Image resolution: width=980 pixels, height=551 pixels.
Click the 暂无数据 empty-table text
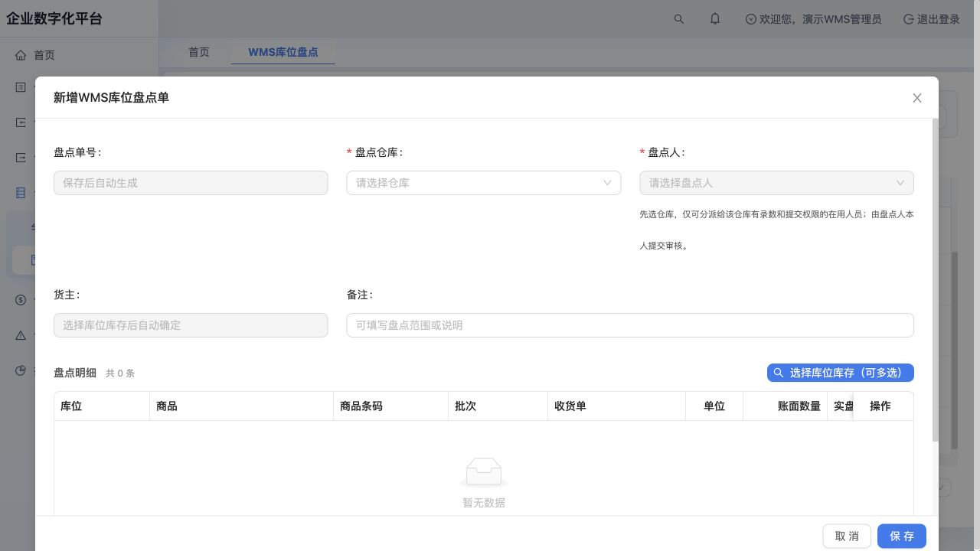pyautogui.click(x=484, y=503)
